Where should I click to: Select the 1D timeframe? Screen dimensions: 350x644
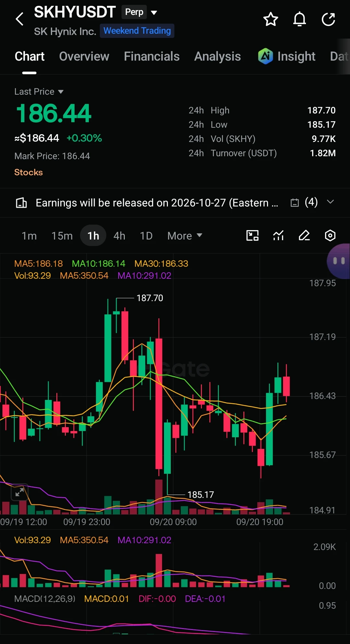pos(146,236)
